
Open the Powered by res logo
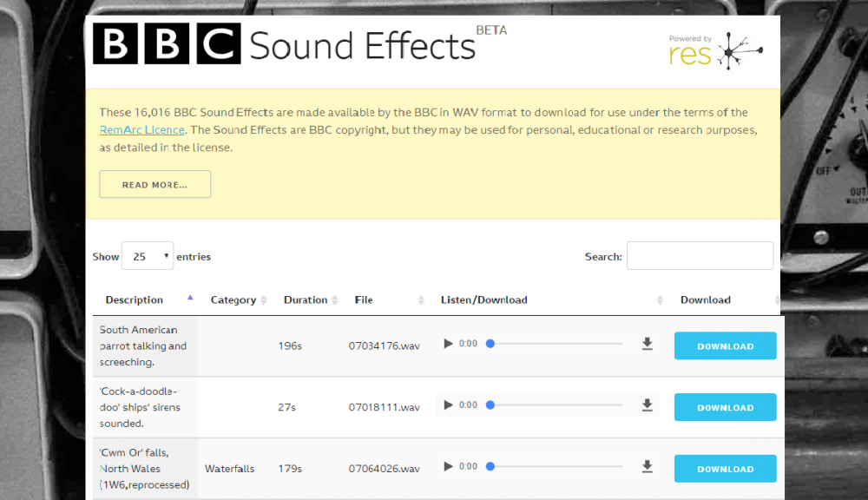pos(715,50)
